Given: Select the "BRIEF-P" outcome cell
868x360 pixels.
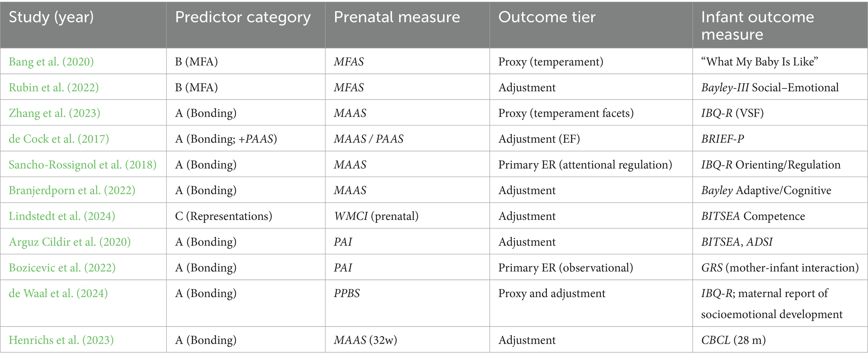Looking at the screenshot, I should tap(722, 139).
